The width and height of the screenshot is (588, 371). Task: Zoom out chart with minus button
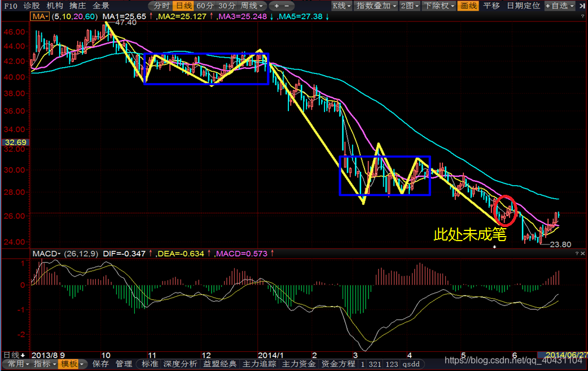[287, 6]
